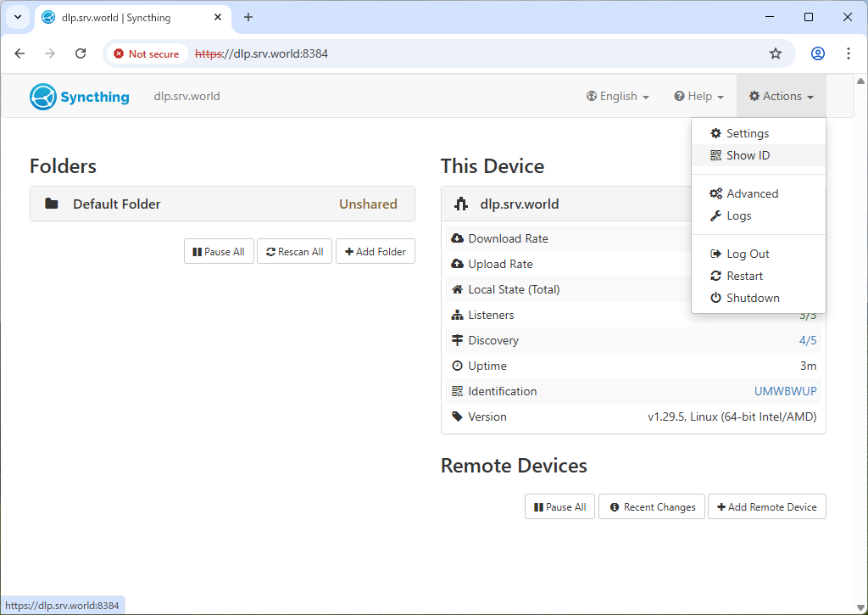Screen dimensions: 868x615
Task: Open Logs from the Actions dropdown
Action: (x=738, y=215)
